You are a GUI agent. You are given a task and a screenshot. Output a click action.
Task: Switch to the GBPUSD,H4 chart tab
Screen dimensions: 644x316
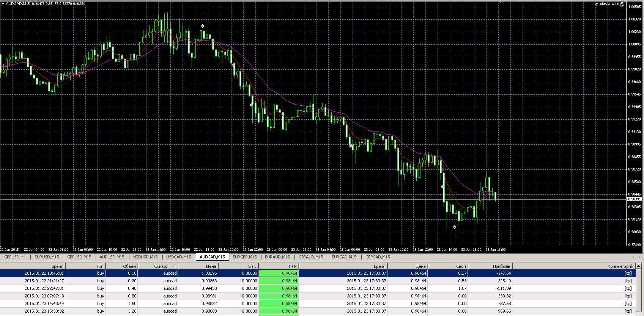point(15,257)
